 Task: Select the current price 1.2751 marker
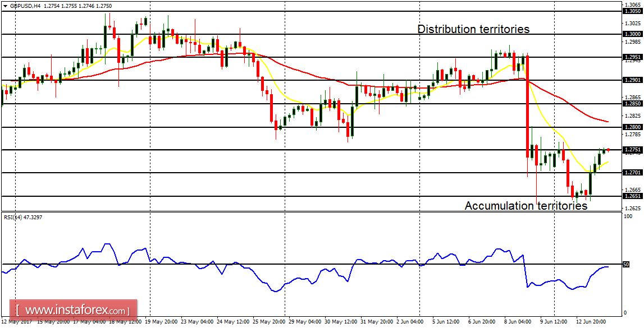click(631, 150)
